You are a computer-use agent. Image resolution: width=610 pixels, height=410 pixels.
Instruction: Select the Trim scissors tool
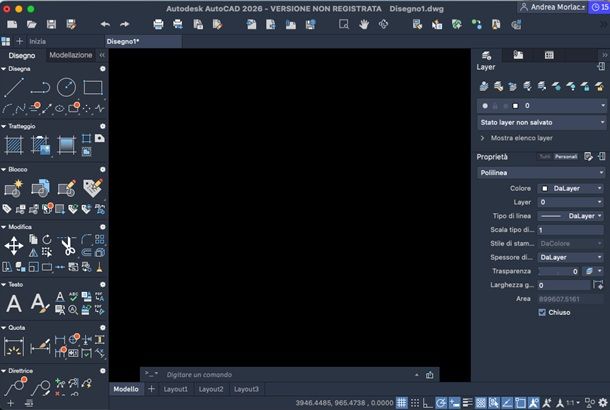tap(68, 246)
